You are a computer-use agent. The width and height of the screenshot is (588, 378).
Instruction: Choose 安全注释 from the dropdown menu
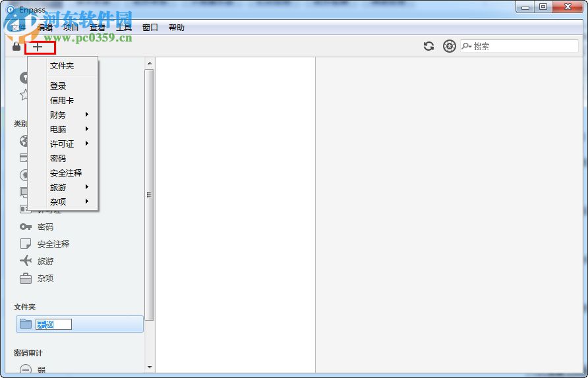pyautogui.click(x=66, y=173)
